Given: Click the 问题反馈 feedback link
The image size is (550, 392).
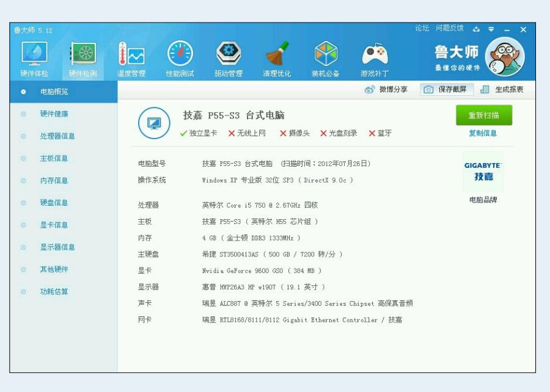Looking at the screenshot, I should 450,28.
